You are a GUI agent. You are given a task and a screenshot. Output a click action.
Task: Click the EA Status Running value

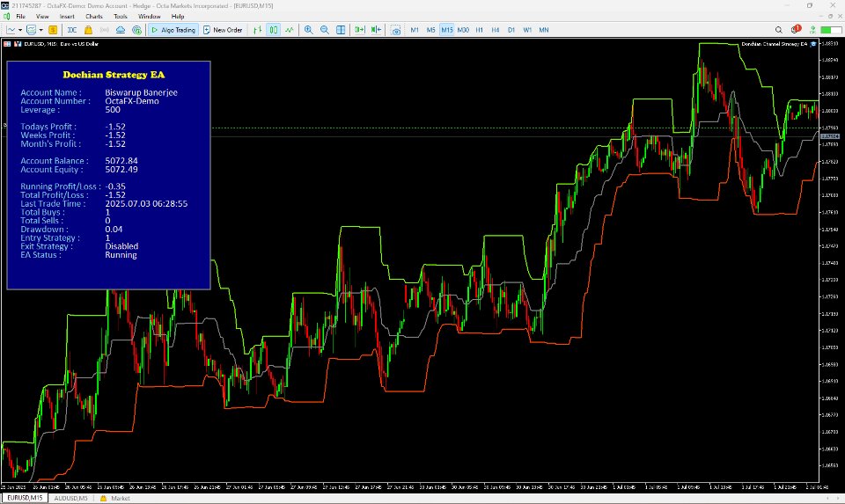pos(121,255)
